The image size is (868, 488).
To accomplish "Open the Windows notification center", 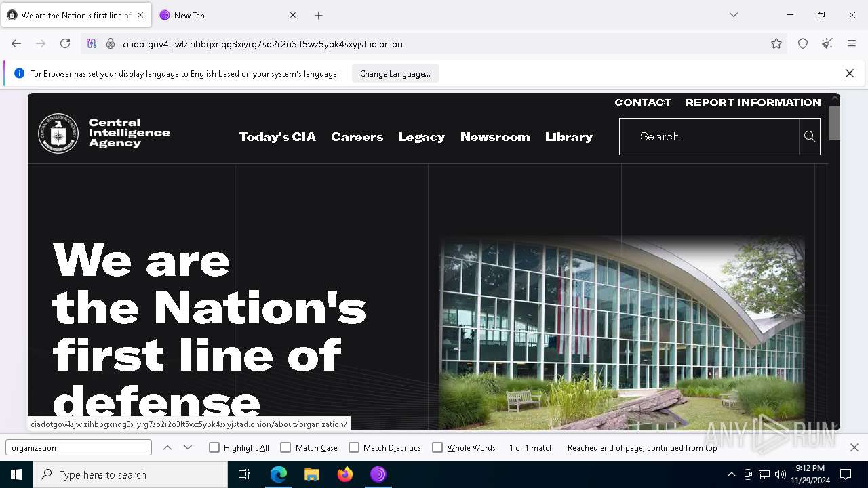I will click(846, 474).
